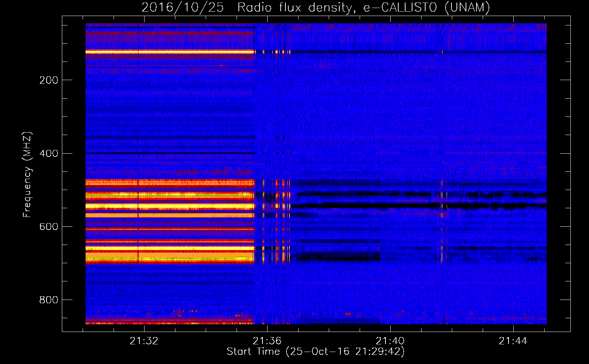Click the 21:32 time tick label
The width and height of the screenshot is (589, 364).
pos(144,341)
